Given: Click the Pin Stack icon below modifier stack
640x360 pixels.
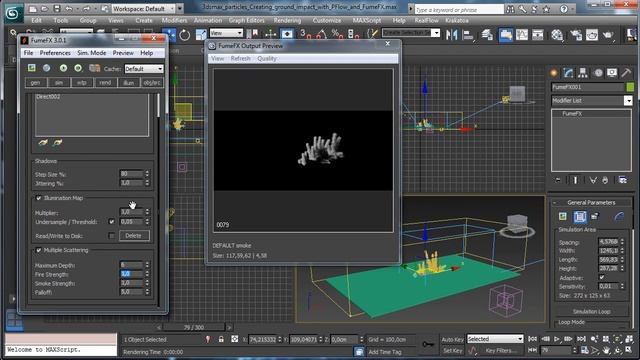Looking at the screenshot, I should (x=558, y=180).
